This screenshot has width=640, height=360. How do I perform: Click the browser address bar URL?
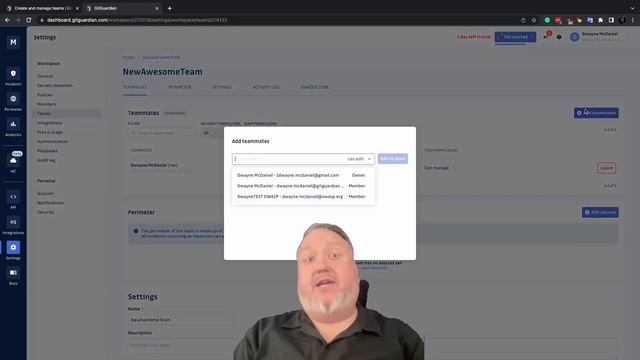pyautogui.click(x=137, y=20)
